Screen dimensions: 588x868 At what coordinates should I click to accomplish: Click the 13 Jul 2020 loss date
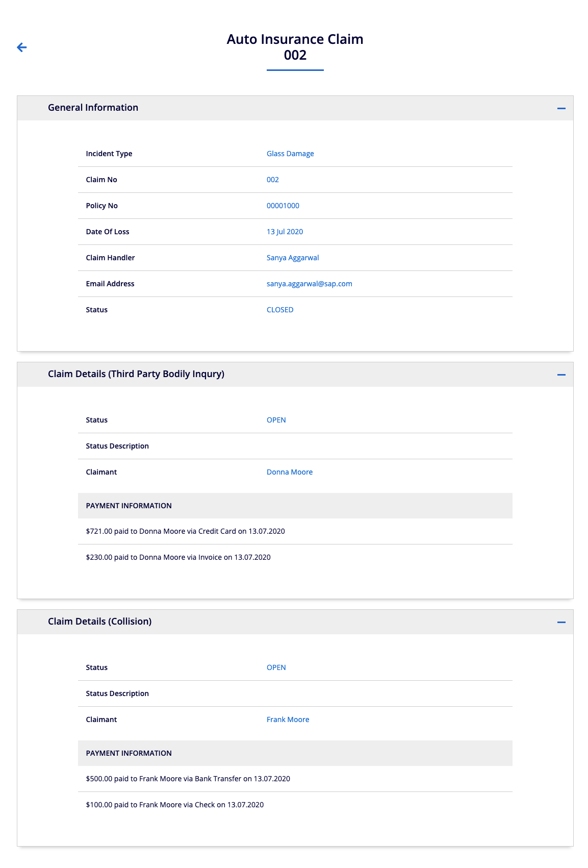tap(285, 232)
